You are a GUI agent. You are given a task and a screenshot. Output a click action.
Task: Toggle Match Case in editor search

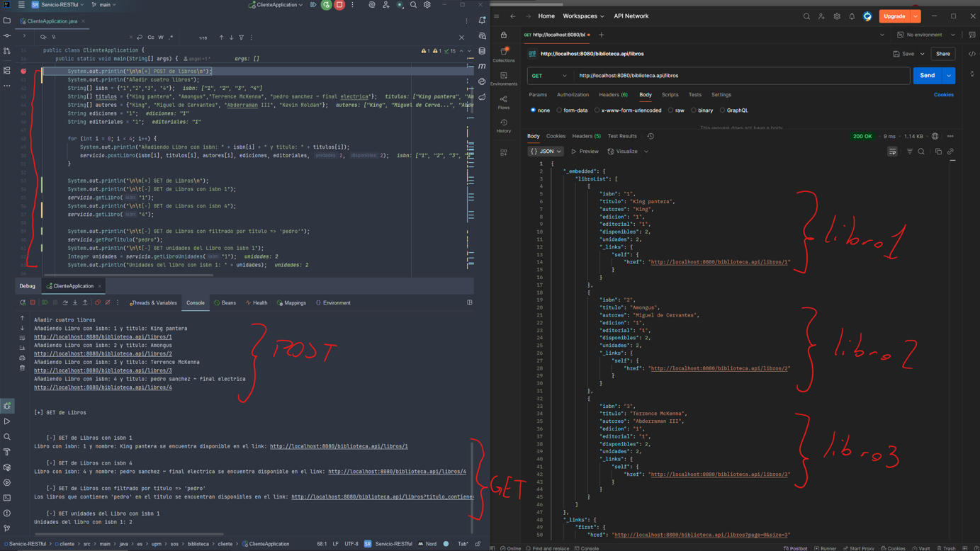click(151, 38)
